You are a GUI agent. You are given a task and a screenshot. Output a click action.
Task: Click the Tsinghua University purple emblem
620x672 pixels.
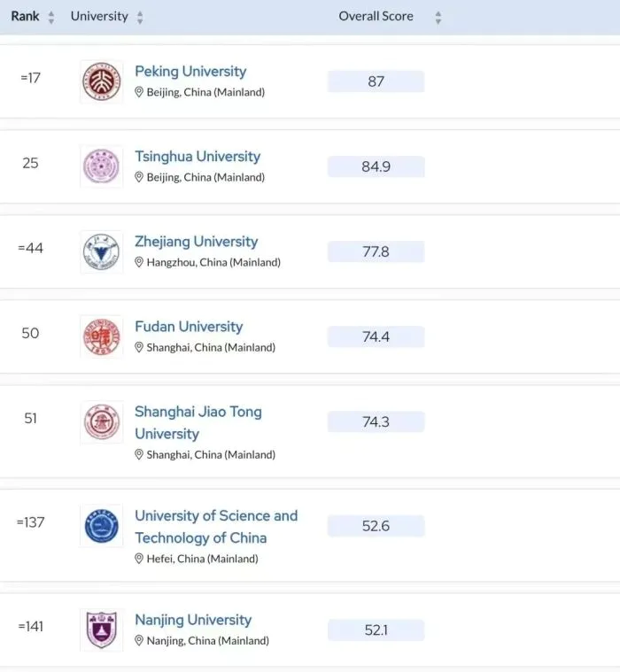pos(102,166)
